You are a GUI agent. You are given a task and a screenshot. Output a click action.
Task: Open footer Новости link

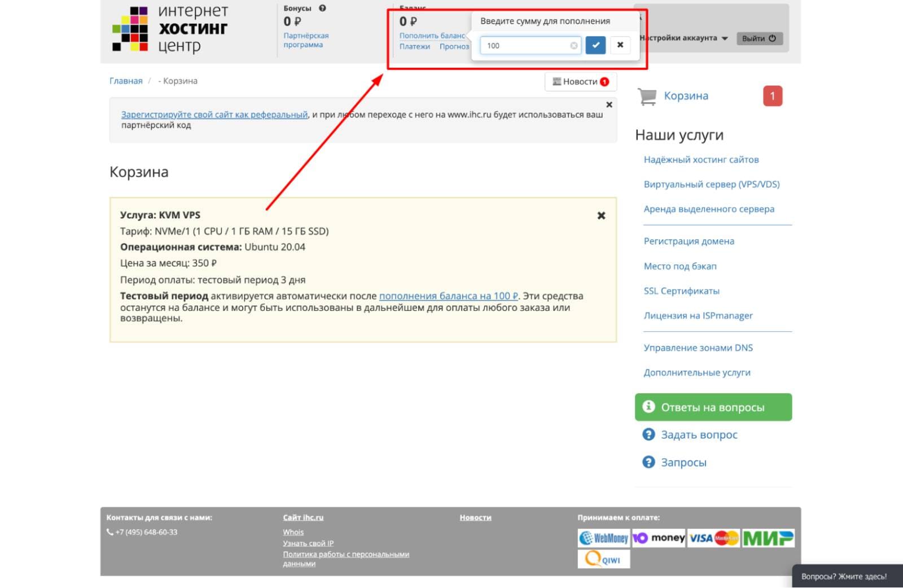[475, 517]
